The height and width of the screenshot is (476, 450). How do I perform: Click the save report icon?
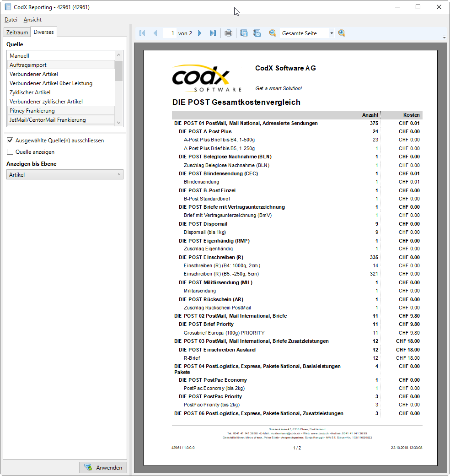pos(244,33)
